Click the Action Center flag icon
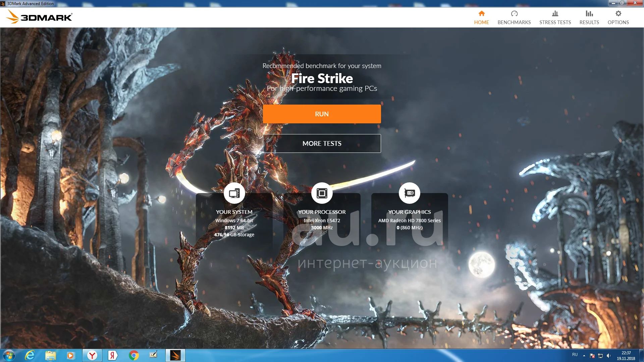This screenshot has width=644, height=362. coord(592,356)
